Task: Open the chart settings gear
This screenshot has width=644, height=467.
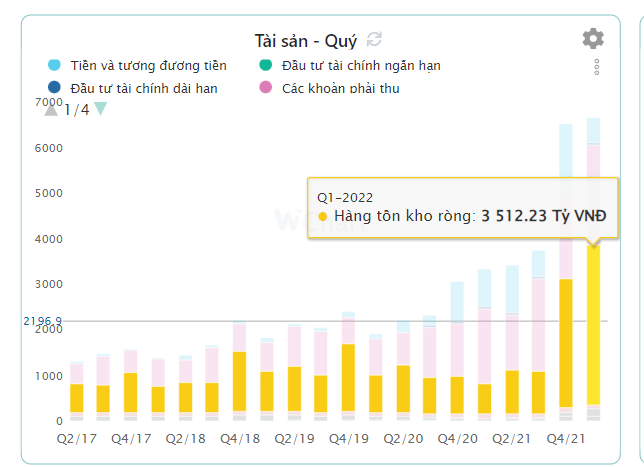Action: [x=593, y=39]
